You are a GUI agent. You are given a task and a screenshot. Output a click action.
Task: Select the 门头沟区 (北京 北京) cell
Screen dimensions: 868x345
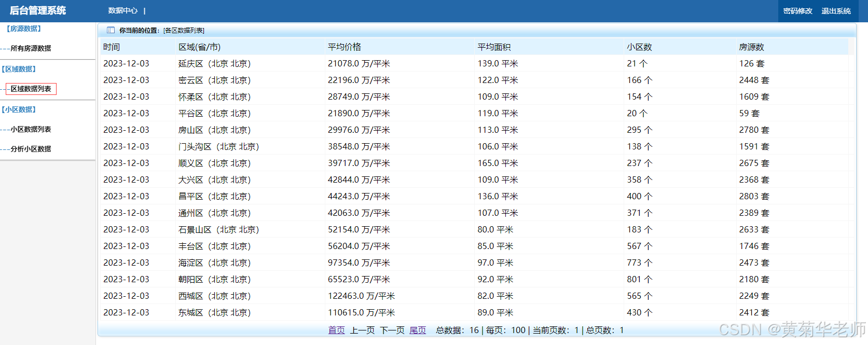click(218, 147)
